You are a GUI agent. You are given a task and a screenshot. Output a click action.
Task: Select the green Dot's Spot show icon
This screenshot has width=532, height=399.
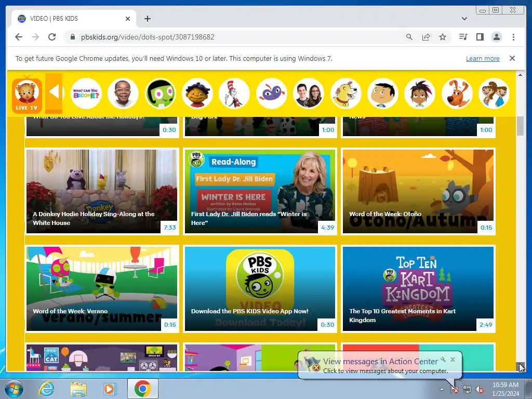160,94
